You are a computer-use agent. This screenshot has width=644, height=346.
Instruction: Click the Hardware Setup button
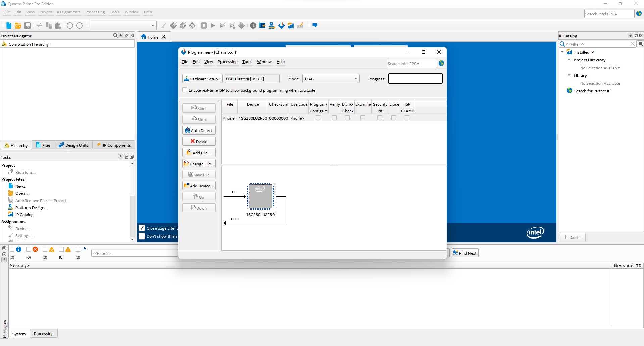(x=202, y=79)
